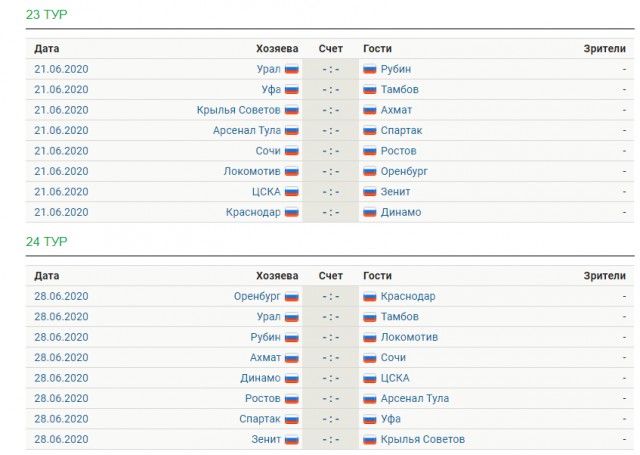Screen dimensions: 640x455
Task: Open Зенит guest link in round 23
Action: click(395, 192)
